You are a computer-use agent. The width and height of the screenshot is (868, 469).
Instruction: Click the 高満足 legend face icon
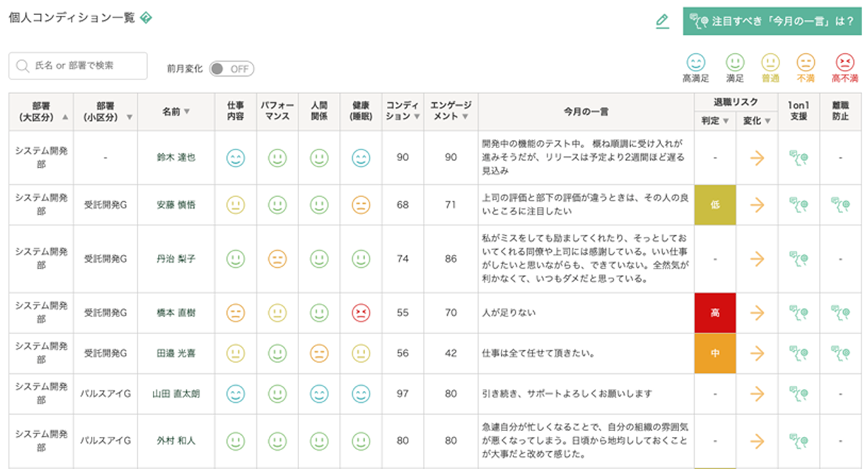click(x=696, y=63)
